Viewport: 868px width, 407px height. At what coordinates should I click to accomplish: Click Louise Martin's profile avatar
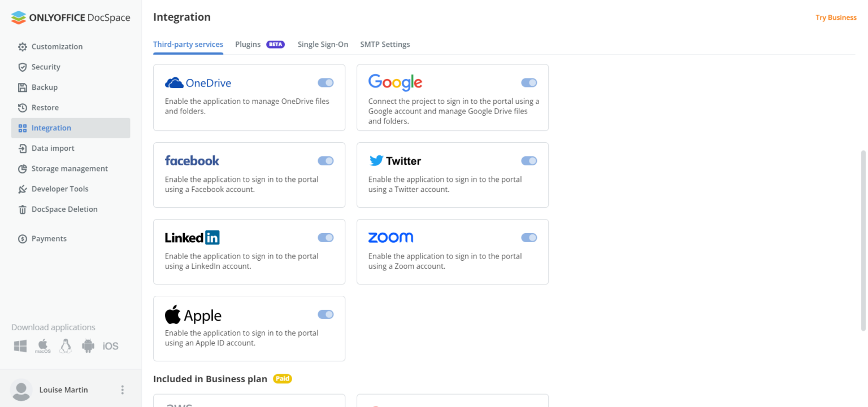[x=21, y=390]
